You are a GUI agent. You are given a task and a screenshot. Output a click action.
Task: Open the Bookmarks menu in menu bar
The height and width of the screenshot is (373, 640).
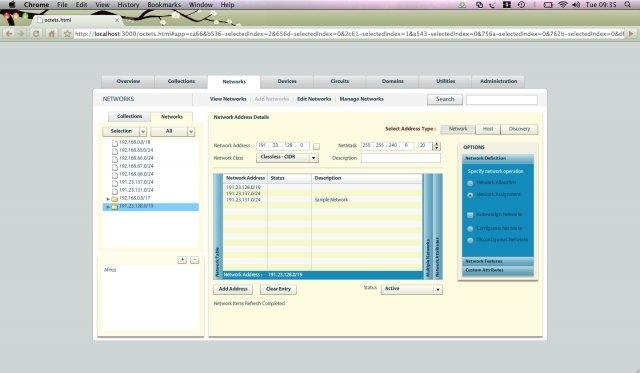164,4
